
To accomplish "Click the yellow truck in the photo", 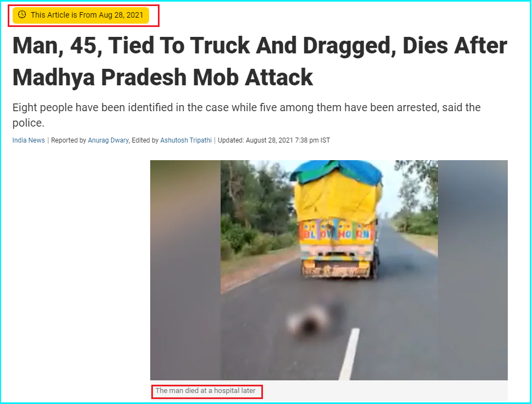I will [337, 220].
